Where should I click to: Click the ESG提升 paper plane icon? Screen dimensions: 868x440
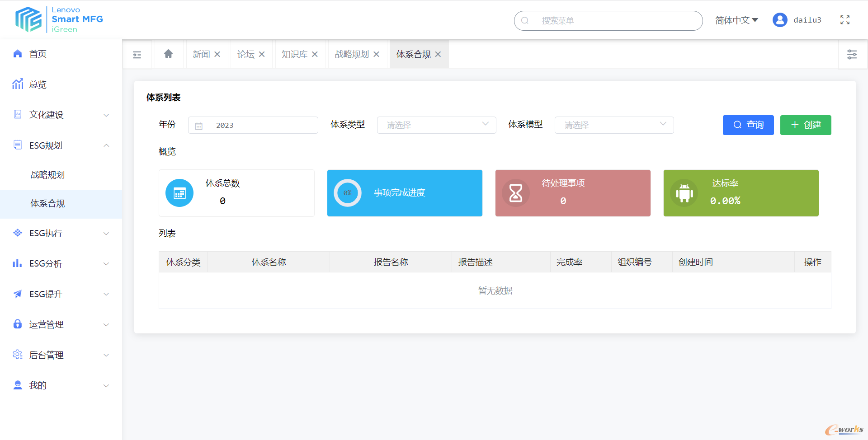tap(18, 294)
